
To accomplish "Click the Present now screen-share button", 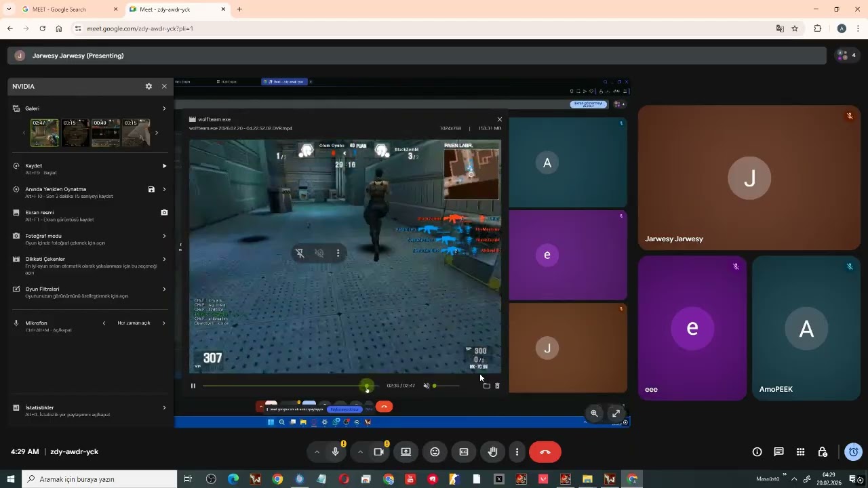I will 406,452.
